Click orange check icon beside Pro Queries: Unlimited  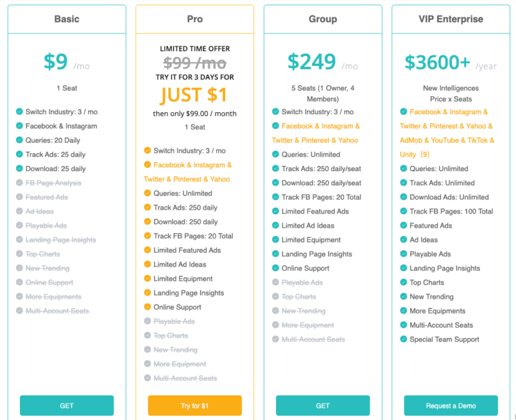(148, 194)
